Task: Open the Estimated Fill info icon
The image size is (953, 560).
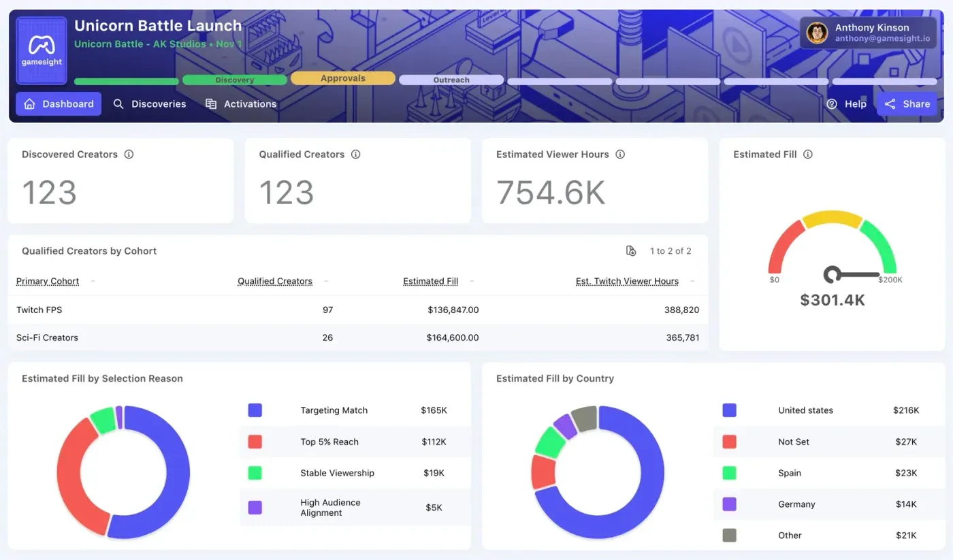Action: (x=808, y=154)
